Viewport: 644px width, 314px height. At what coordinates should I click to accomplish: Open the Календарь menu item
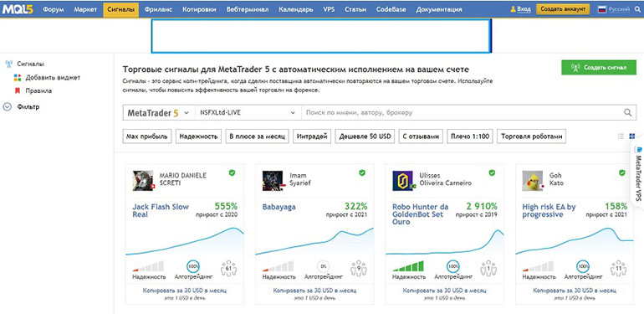(296, 9)
